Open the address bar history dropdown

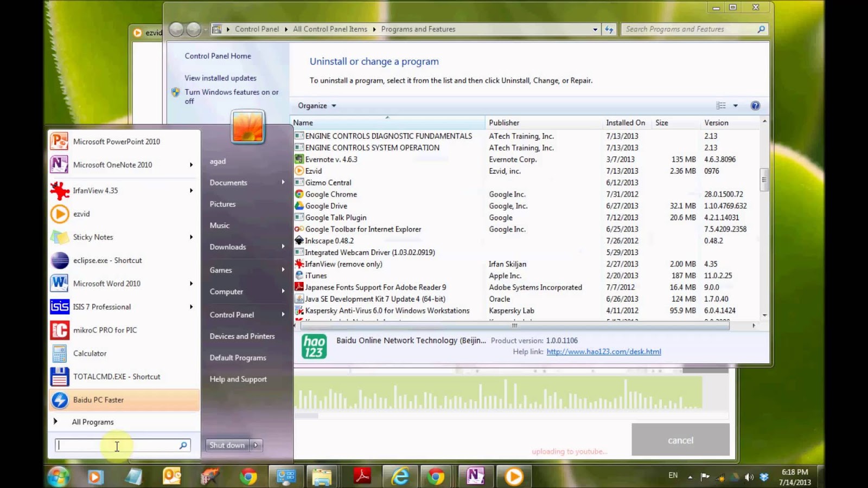tap(595, 29)
